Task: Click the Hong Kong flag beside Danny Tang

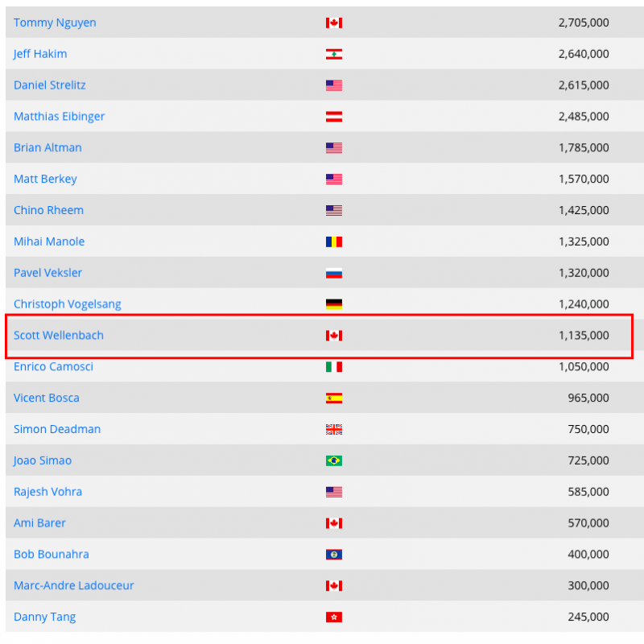Action: coord(334,617)
